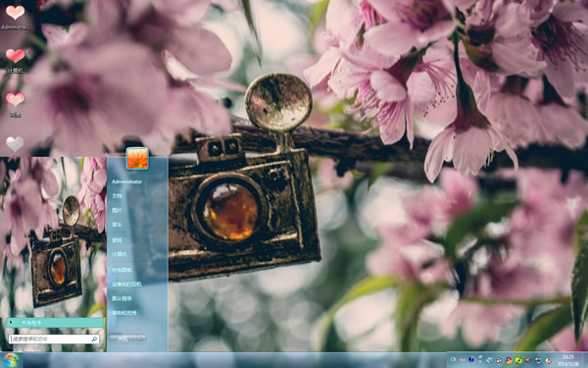Open Administrator folder in Start menu

[x=126, y=182]
